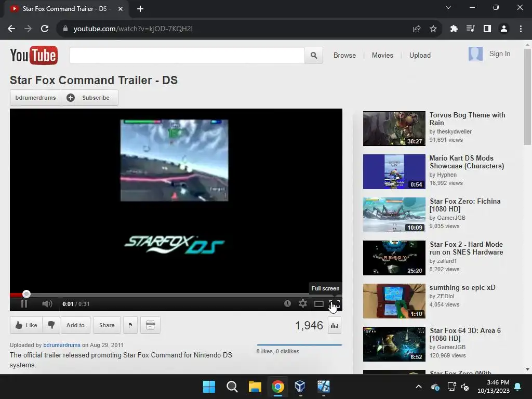Like the video with thumbs up
532x399 pixels.
[x=26, y=325]
